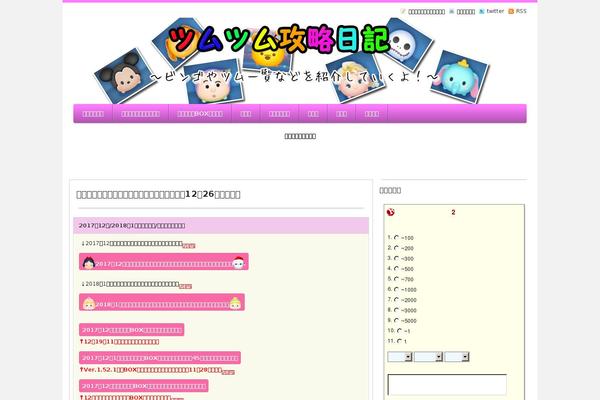Click the red line starting 12 19 11
Screen dimensions: 600x400
tap(119, 341)
